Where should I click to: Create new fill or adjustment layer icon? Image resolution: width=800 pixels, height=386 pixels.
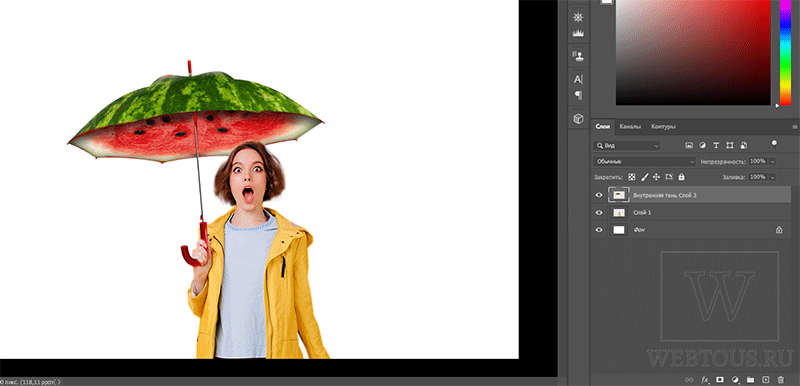click(735, 379)
